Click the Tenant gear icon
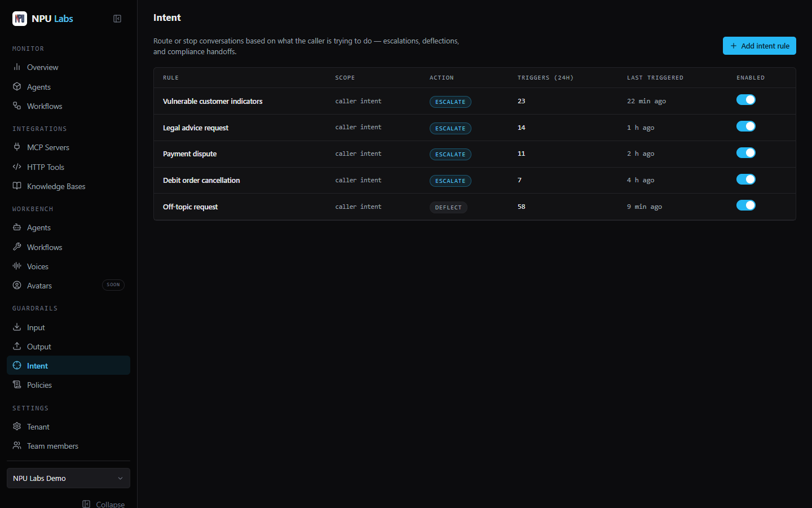Viewport: 812px width, 508px height. pos(17,426)
